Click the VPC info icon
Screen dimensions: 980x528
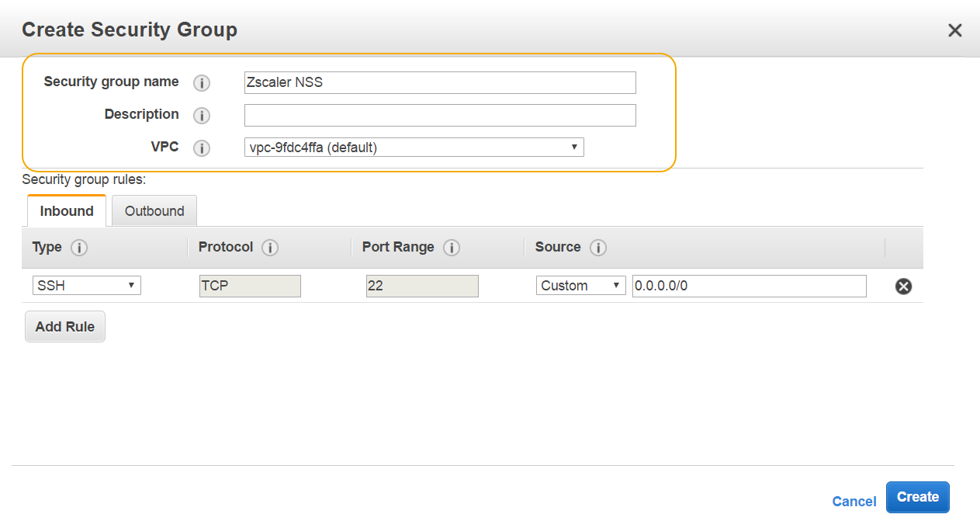pyautogui.click(x=202, y=148)
